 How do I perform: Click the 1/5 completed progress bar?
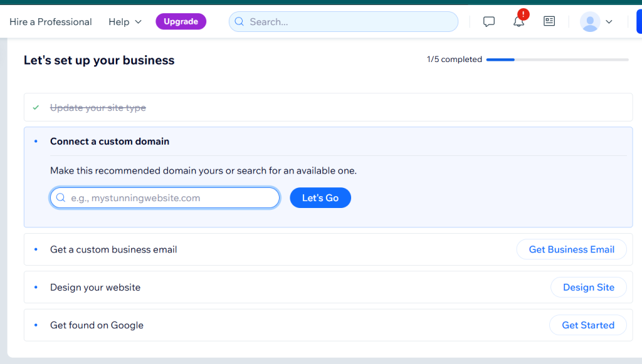[557, 60]
